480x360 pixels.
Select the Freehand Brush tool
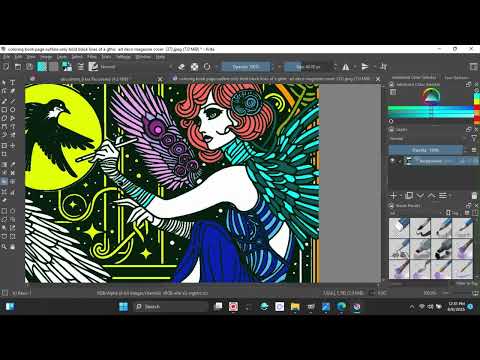tap(4, 101)
